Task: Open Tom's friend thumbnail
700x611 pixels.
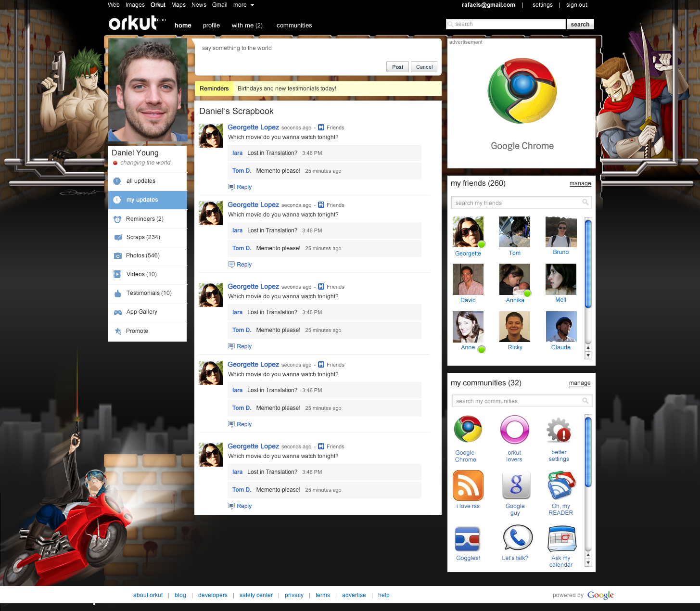Action: click(x=515, y=232)
